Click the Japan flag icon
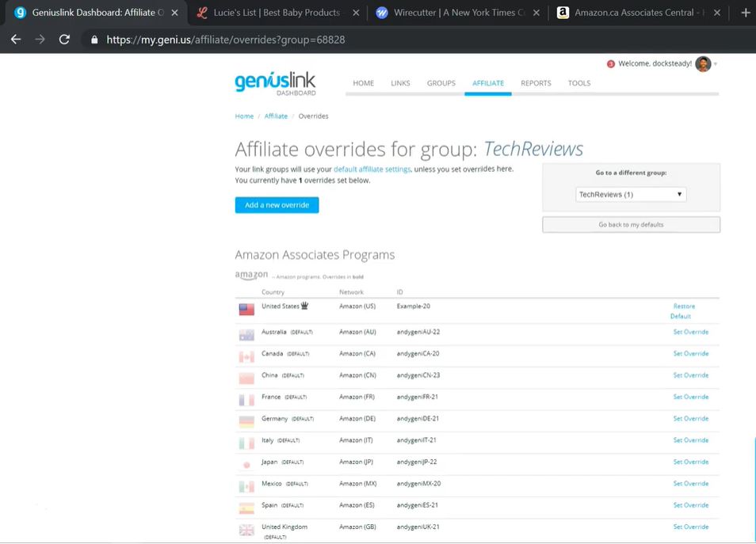 pos(246,465)
